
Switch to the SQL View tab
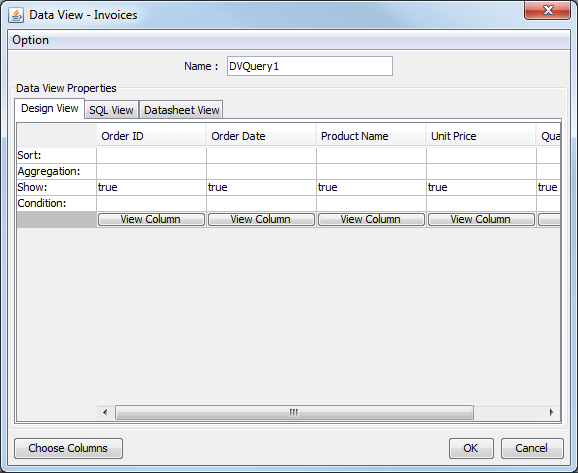coord(111,110)
